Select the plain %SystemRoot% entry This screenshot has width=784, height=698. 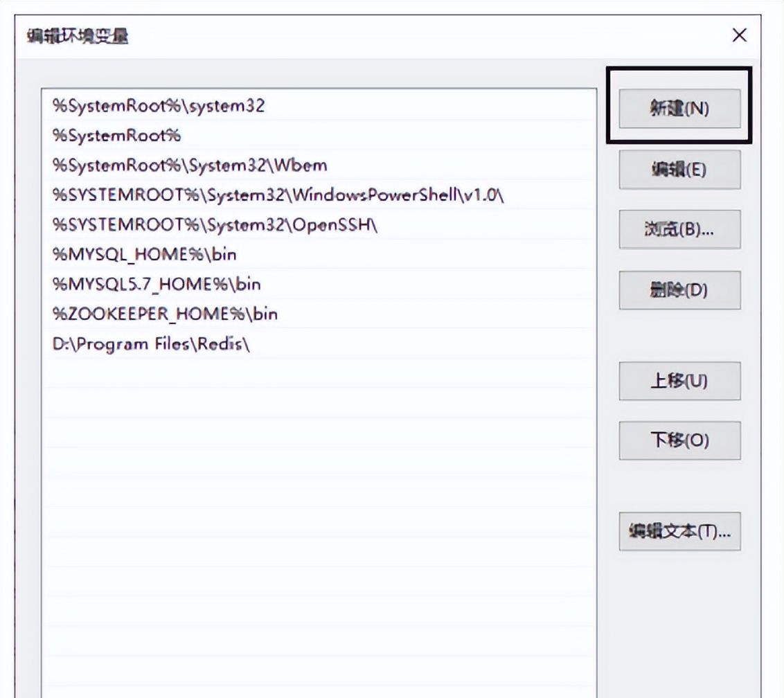tap(319, 136)
